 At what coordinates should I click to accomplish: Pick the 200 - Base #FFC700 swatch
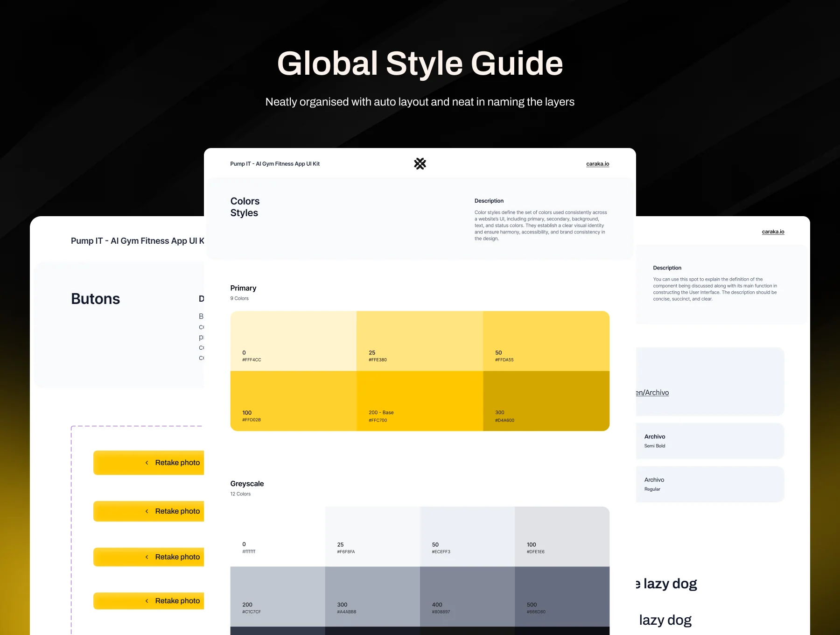(x=420, y=401)
